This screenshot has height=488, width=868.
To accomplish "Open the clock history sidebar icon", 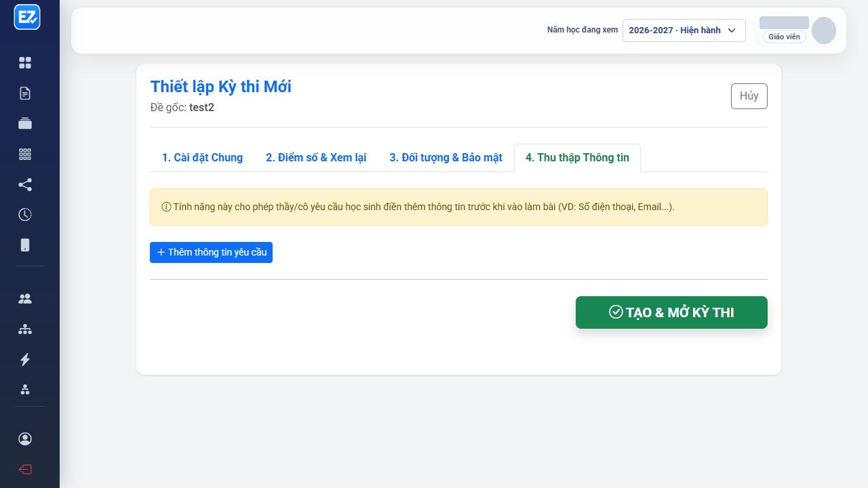I will click(x=25, y=215).
